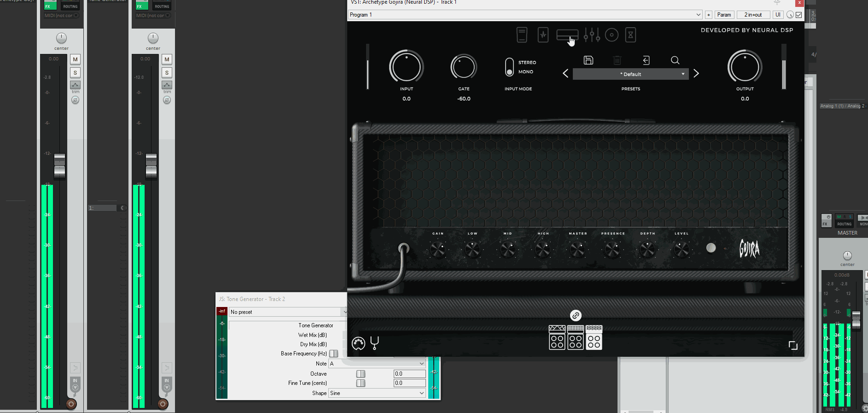Viewport: 868px width, 413px height.
Task: Open the Master track FX button
Action: tap(827, 221)
